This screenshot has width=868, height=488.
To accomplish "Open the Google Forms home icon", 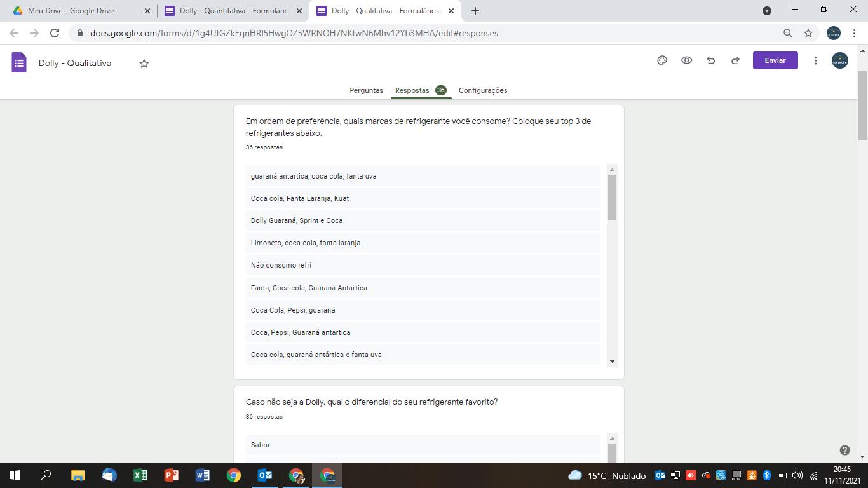I will click(19, 63).
